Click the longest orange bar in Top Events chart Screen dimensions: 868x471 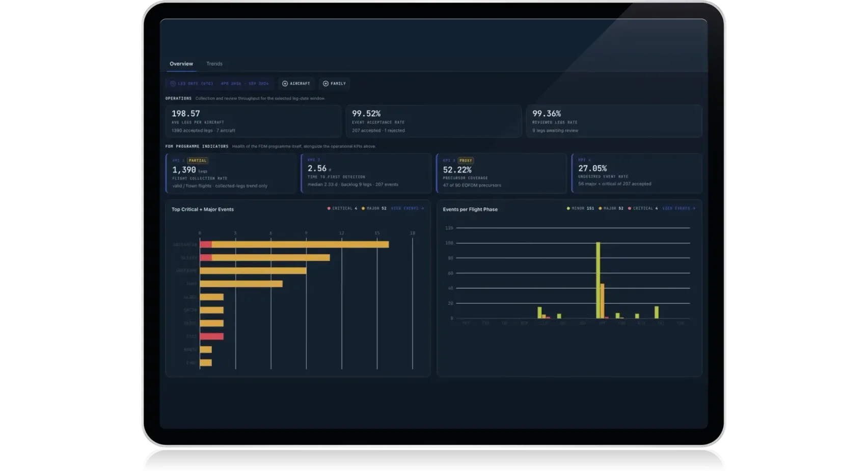pyautogui.click(x=300, y=245)
